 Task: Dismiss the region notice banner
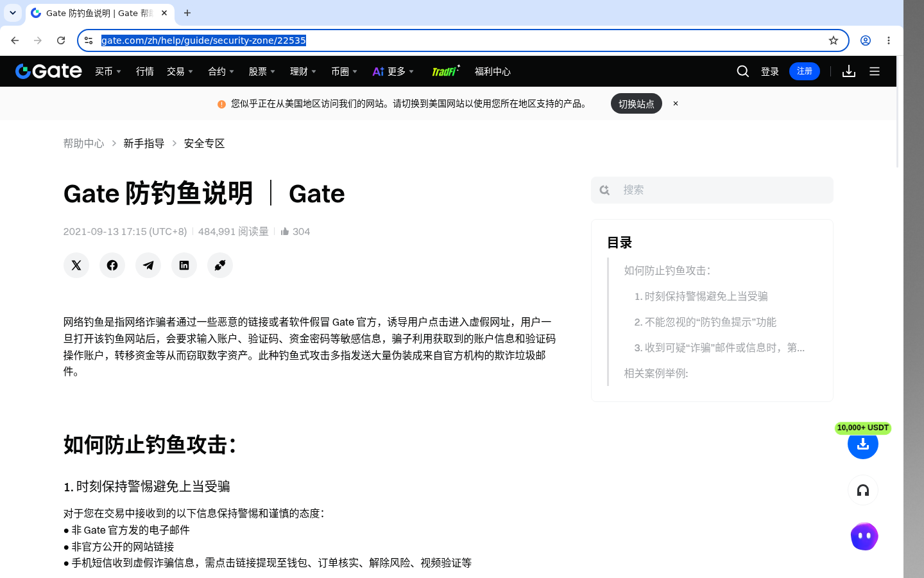(x=676, y=103)
